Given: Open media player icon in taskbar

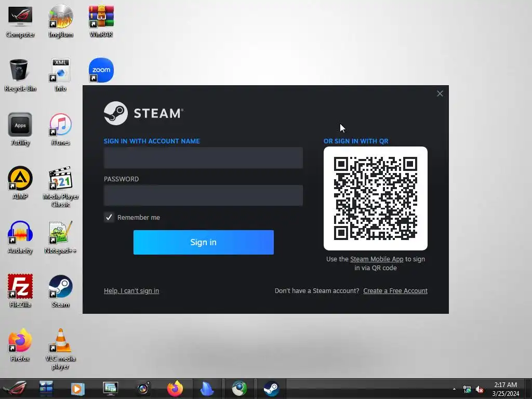Looking at the screenshot, I should tap(78, 389).
